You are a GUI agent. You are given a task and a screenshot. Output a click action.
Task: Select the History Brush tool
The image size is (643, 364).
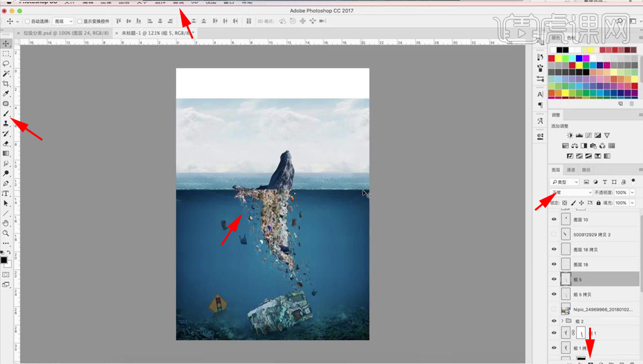point(6,134)
